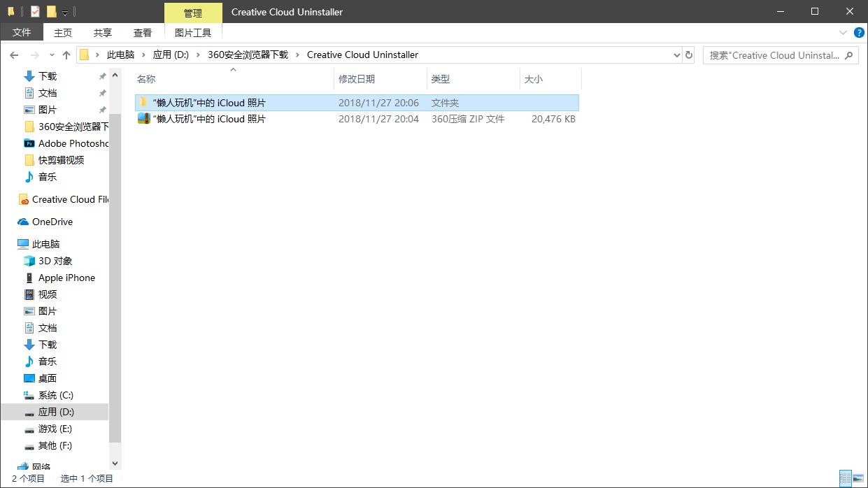Open 音乐 under 此电脑
868x488 pixels.
pyautogui.click(x=48, y=361)
